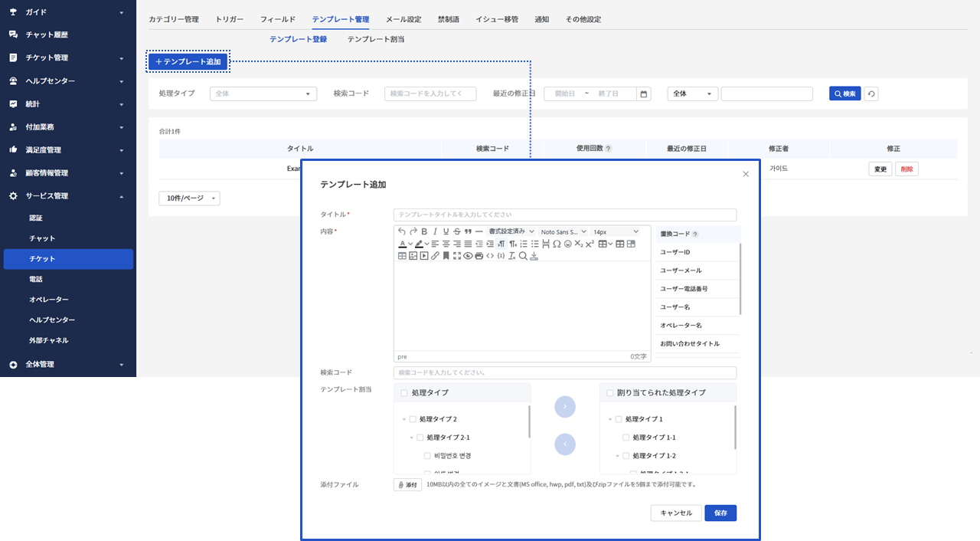Open the 書式設定済み block format dropdown

pos(511,231)
